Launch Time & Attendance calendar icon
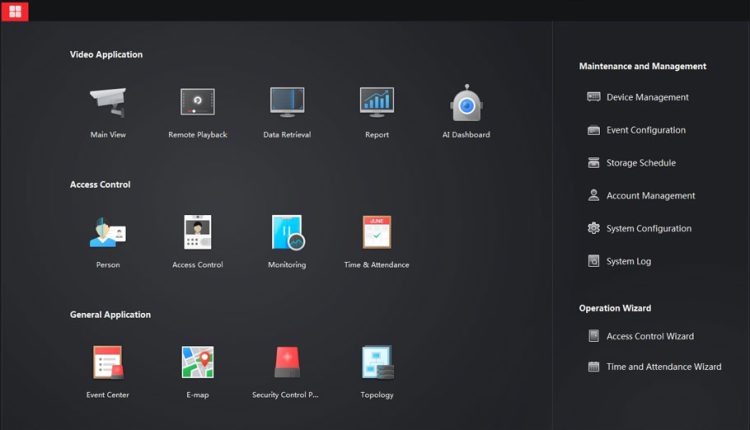Image resolution: width=750 pixels, height=430 pixels. (x=377, y=232)
